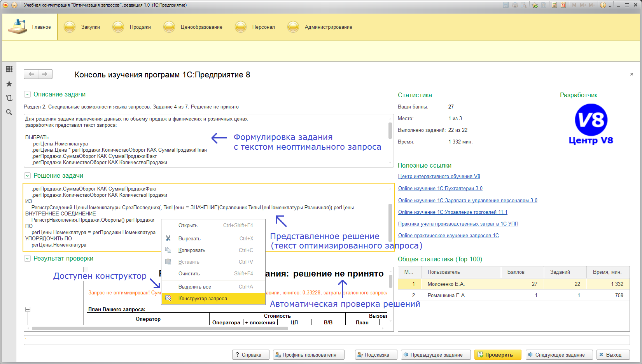
Task: Open Favorites star in left sidebar
Action: [9, 84]
